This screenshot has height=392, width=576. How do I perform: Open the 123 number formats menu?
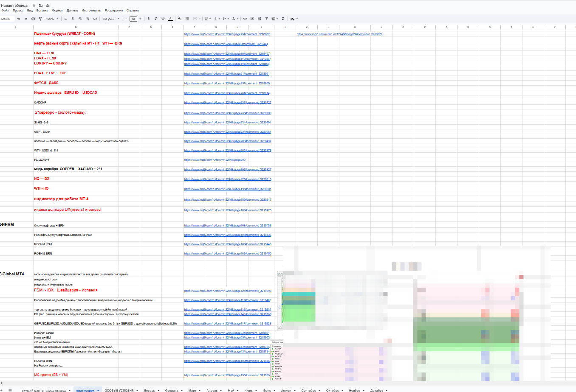point(95,19)
